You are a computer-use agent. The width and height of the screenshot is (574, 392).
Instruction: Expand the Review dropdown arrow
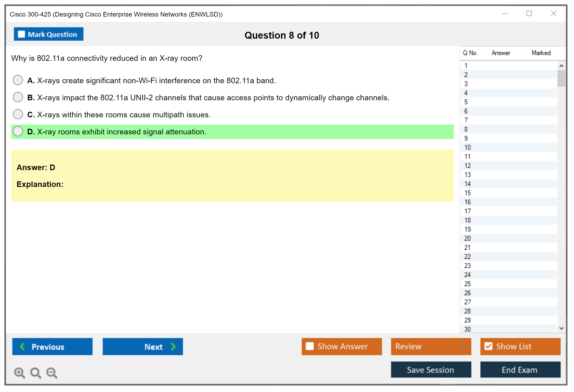point(463,346)
